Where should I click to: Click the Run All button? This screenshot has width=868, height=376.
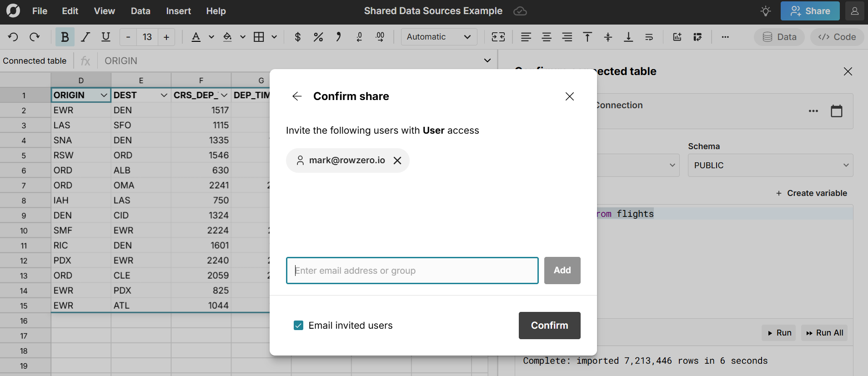pyautogui.click(x=824, y=333)
